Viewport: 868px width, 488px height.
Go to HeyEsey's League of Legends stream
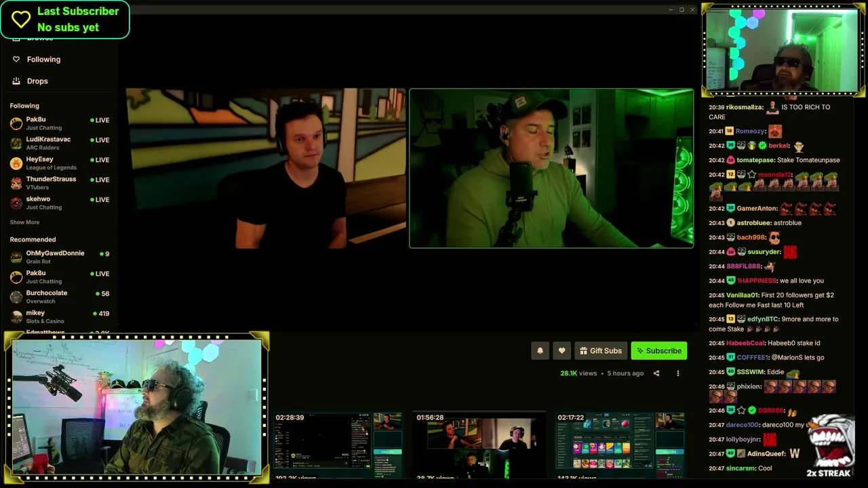(x=60, y=163)
